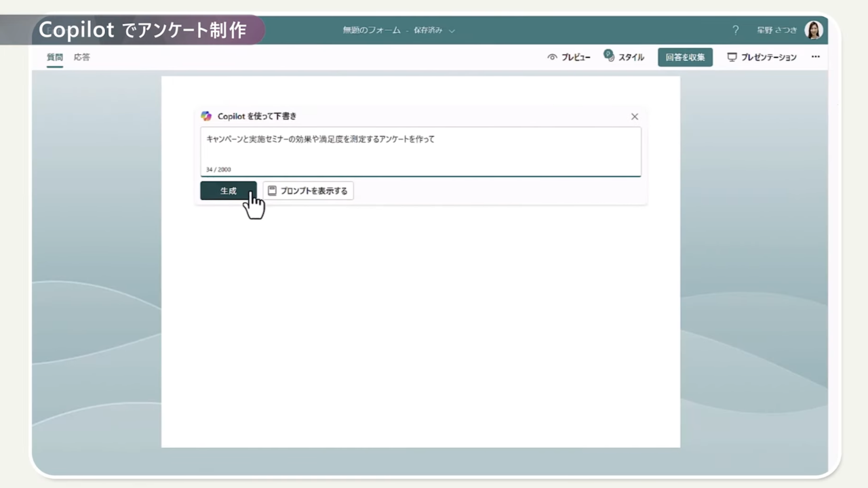The image size is (868, 488).
Task: Open the スタイル style options
Action: (x=625, y=58)
